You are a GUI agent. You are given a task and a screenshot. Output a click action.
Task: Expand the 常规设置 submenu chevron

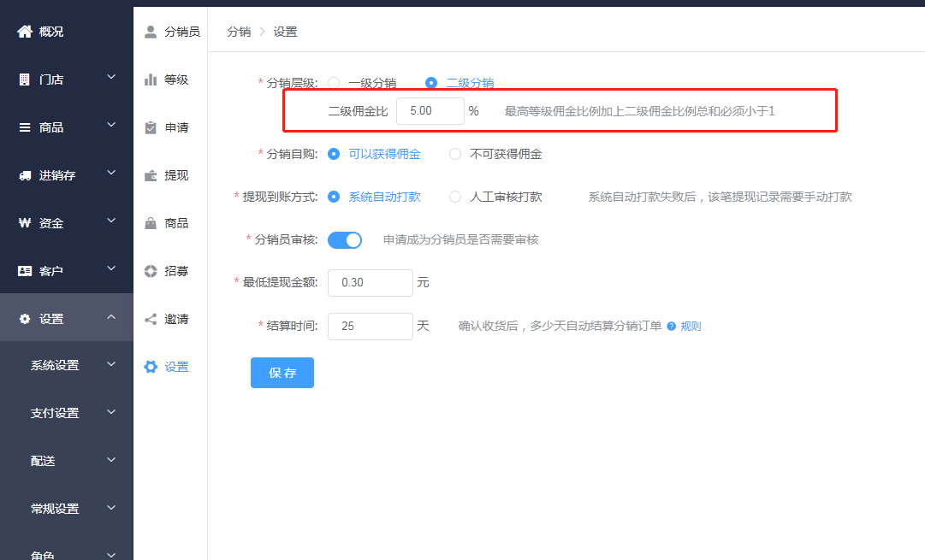click(x=111, y=508)
